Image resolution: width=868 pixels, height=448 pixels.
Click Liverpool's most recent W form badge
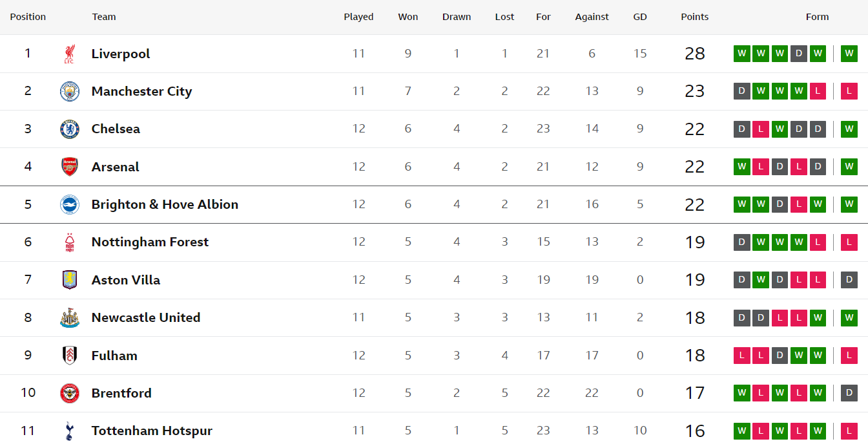pos(849,54)
